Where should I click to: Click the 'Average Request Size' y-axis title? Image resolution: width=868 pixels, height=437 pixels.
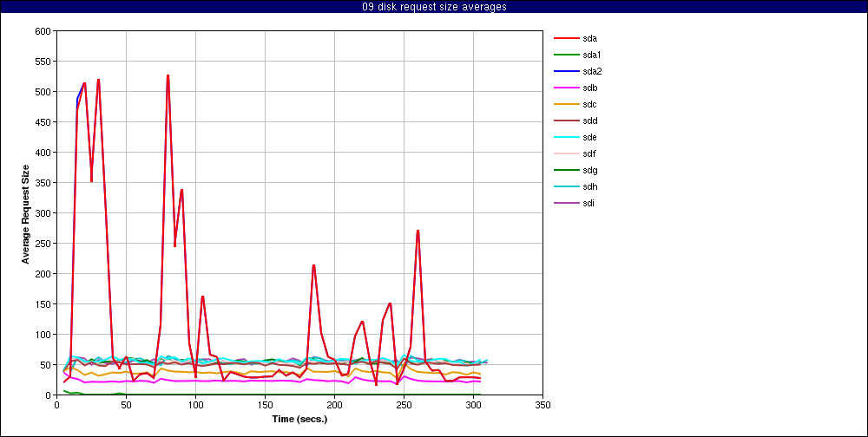click(x=26, y=212)
